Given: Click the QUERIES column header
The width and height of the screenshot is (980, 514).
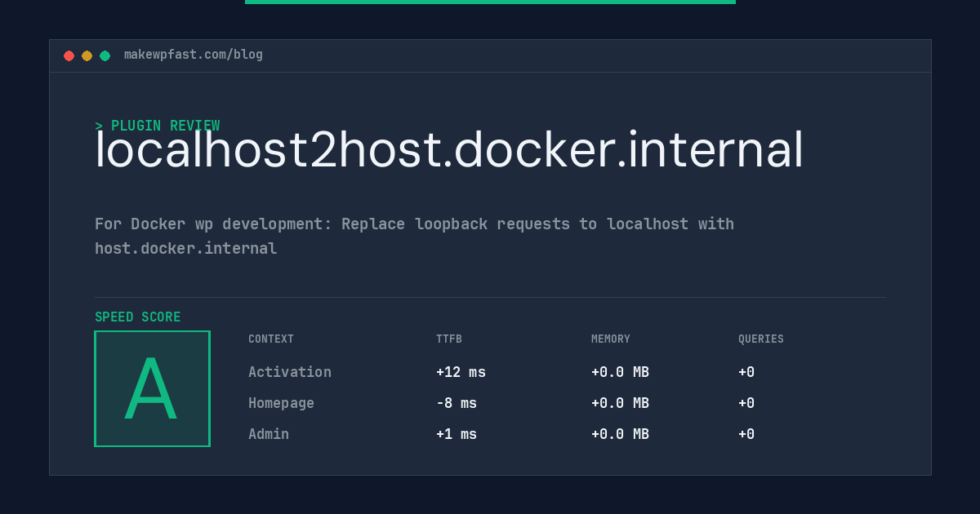Looking at the screenshot, I should [761, 339].
